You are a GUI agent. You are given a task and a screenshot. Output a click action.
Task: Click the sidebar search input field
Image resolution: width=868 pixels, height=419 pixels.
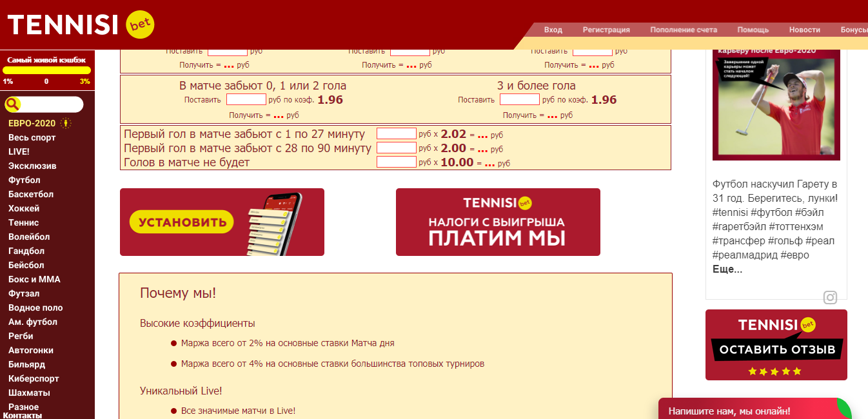point(52,104)
